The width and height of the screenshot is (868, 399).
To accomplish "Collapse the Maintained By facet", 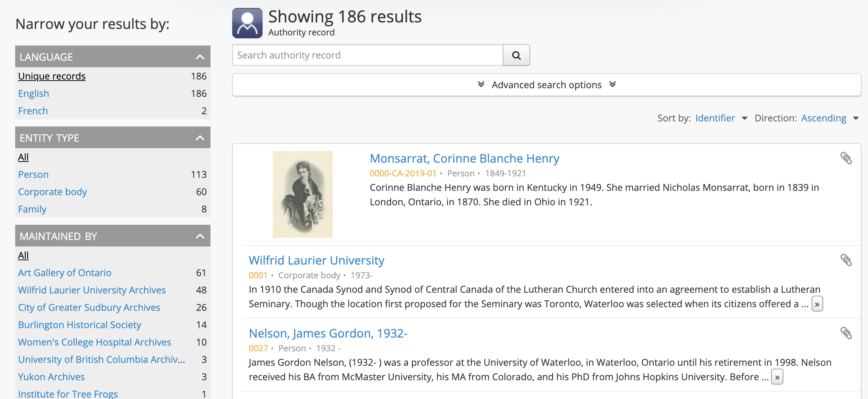I will click(200, 236).
